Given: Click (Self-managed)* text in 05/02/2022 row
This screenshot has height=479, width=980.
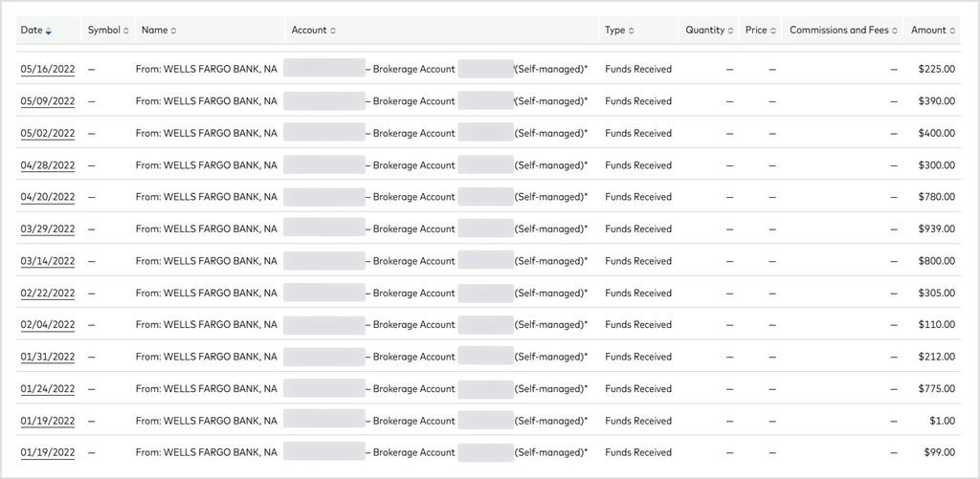Looking at the screenshot, I should (551, 133).
